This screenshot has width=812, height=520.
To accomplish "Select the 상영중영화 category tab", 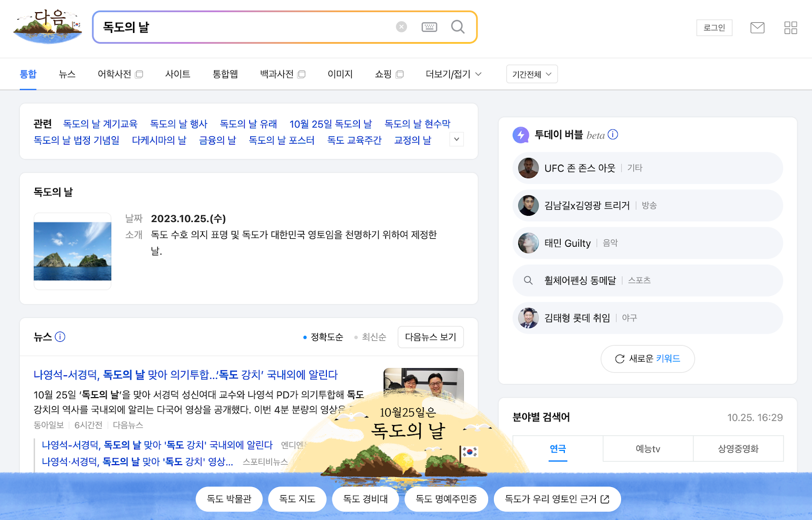I will (x=738, y=448).
